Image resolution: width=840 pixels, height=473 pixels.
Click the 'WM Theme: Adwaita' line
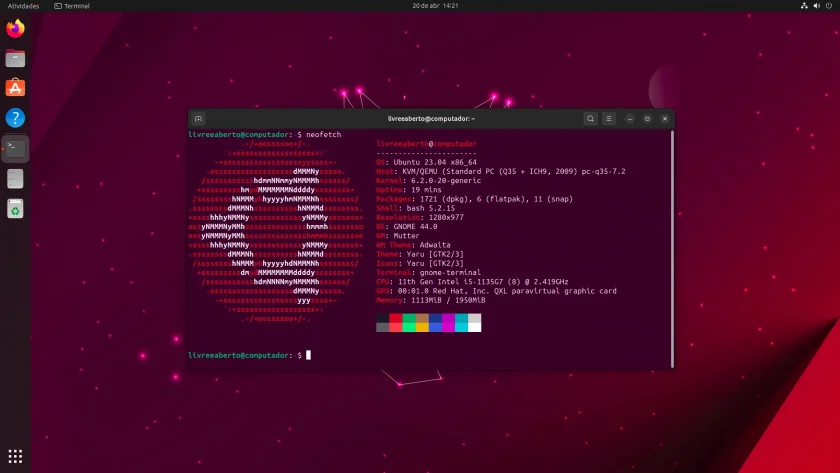414,245
